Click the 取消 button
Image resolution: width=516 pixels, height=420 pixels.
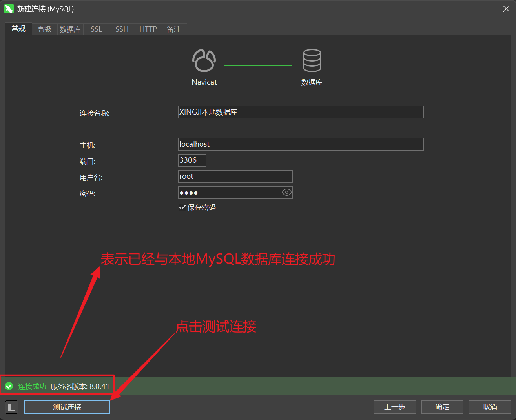(x=490, y=407)
